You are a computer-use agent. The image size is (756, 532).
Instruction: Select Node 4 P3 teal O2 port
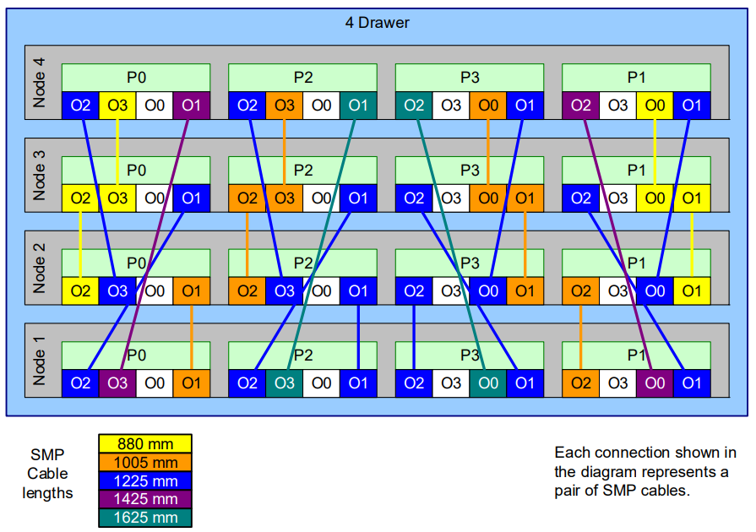414,105
